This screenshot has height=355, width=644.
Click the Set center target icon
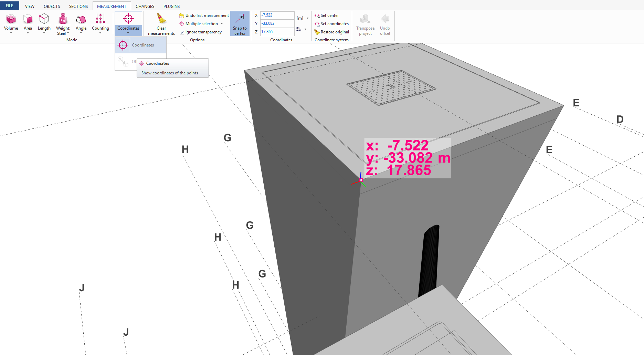317,15
